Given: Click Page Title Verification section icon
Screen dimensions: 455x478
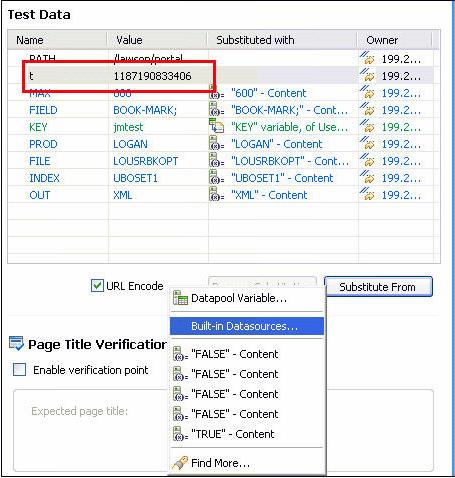Looking at the screenshot, I should pyautogui.click(x=16, y=344).
